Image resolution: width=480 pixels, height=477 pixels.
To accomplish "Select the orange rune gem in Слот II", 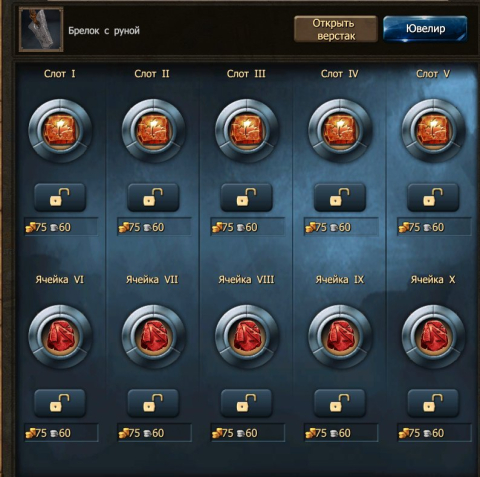I will point(153,130).
